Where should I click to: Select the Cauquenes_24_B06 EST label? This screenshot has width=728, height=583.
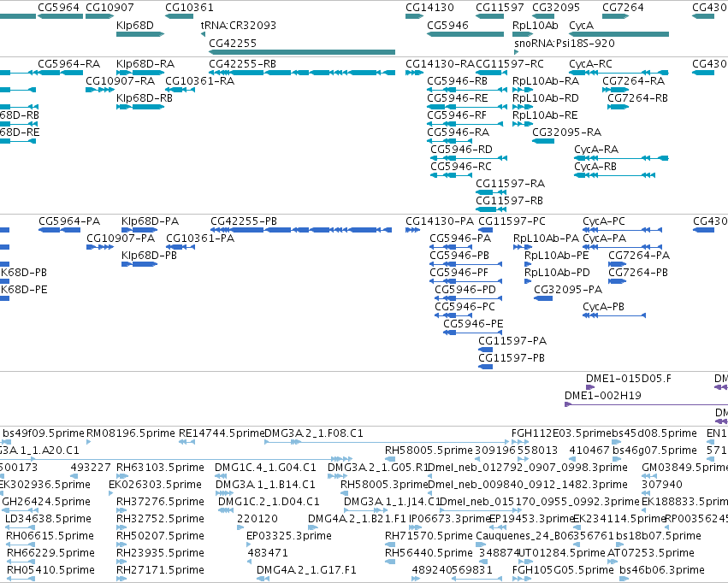click(524, 536)
